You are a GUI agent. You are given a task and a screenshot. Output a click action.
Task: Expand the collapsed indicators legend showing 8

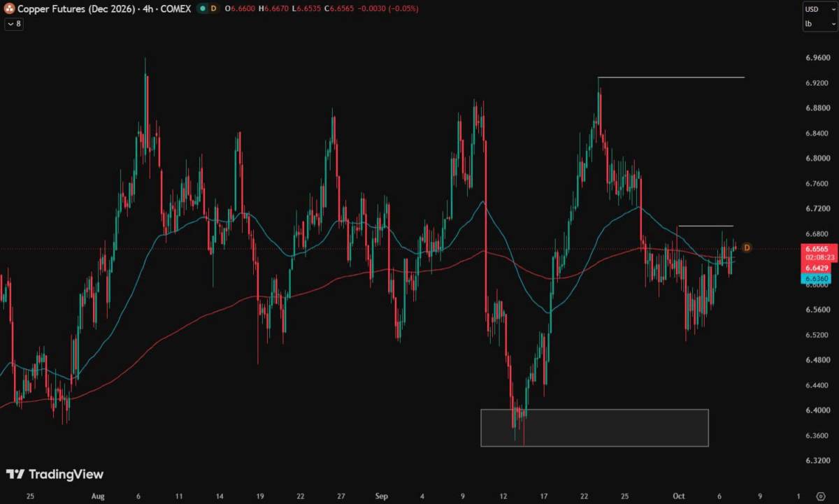pos(13,23)
